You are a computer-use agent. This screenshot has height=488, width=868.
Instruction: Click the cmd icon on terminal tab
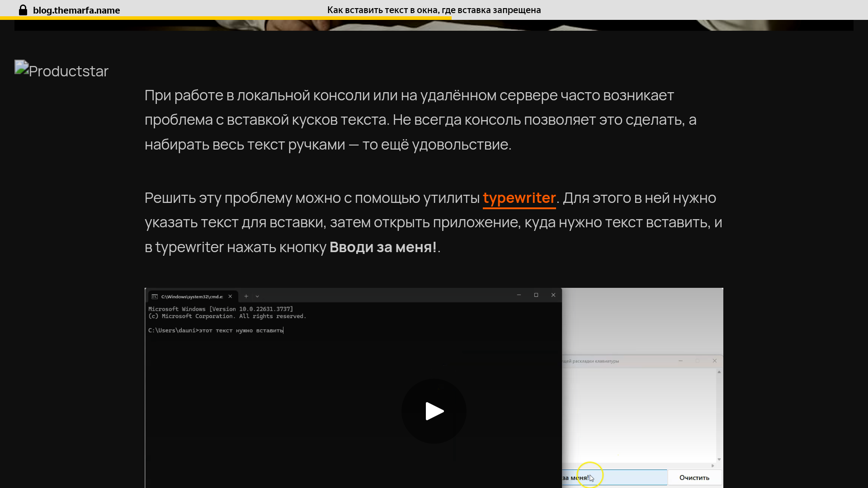tap(155, 296)
